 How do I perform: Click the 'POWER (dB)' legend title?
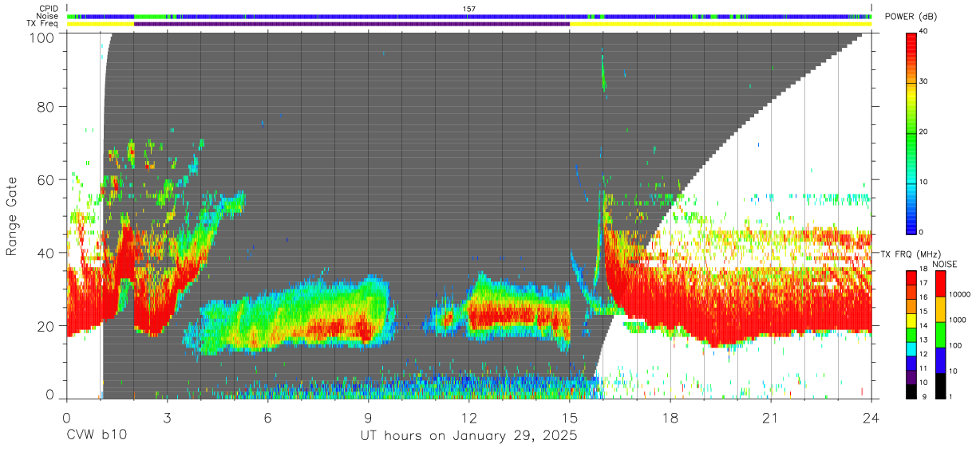(910, 17)
